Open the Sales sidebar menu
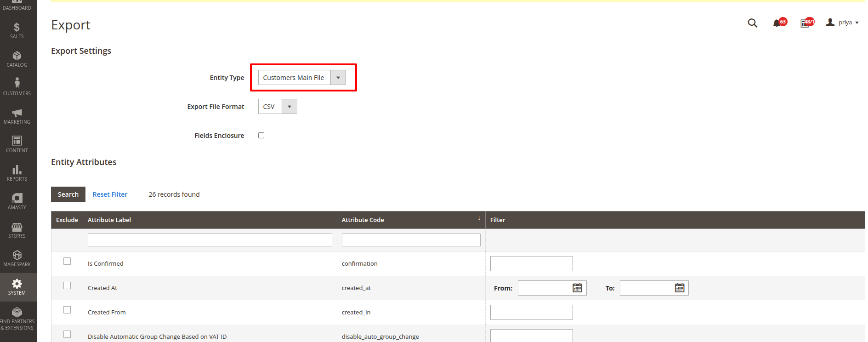The height and width of the screenshot is (342, 868). pos(17,30)
